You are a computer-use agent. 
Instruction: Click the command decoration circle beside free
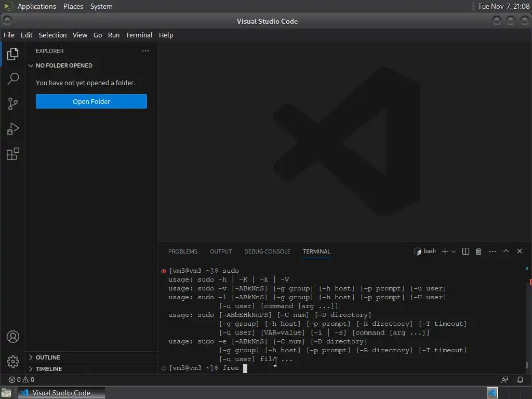tap(164, 368)
